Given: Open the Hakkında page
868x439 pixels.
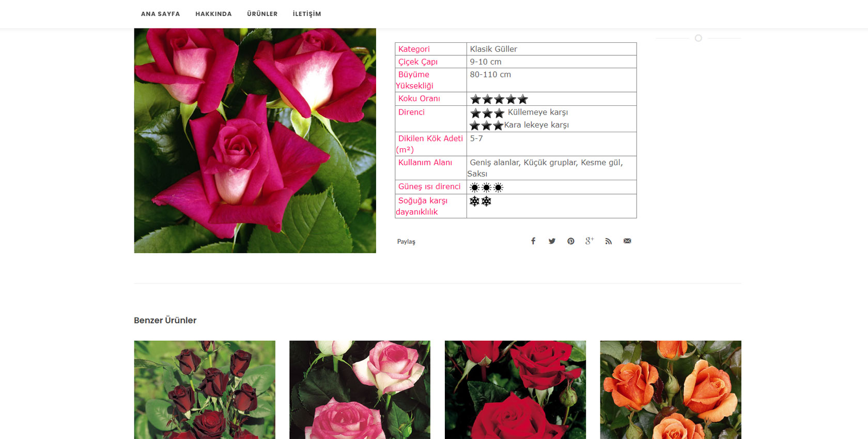Looking at the screenshot, I should click(x=213, y=14).
